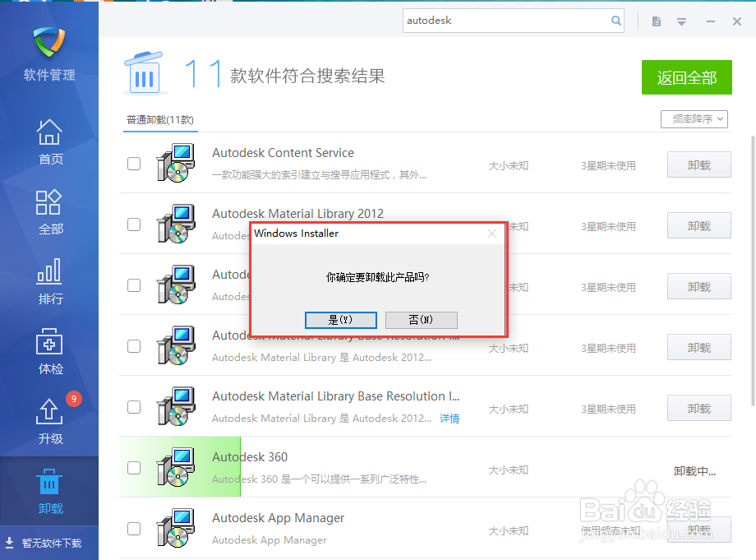Click 卸载 for Autodesk Material Library 2012
756x560 pixels.
tap(699, 226)
